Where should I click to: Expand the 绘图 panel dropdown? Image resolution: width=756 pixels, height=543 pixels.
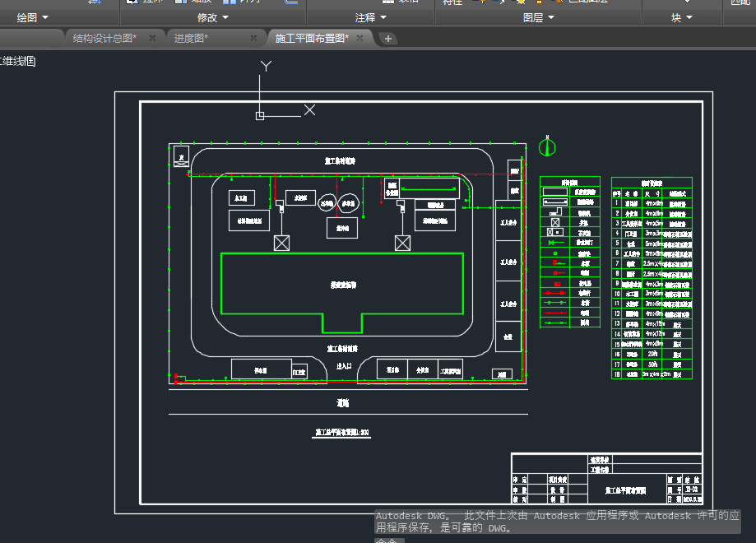tap(33, 17)
